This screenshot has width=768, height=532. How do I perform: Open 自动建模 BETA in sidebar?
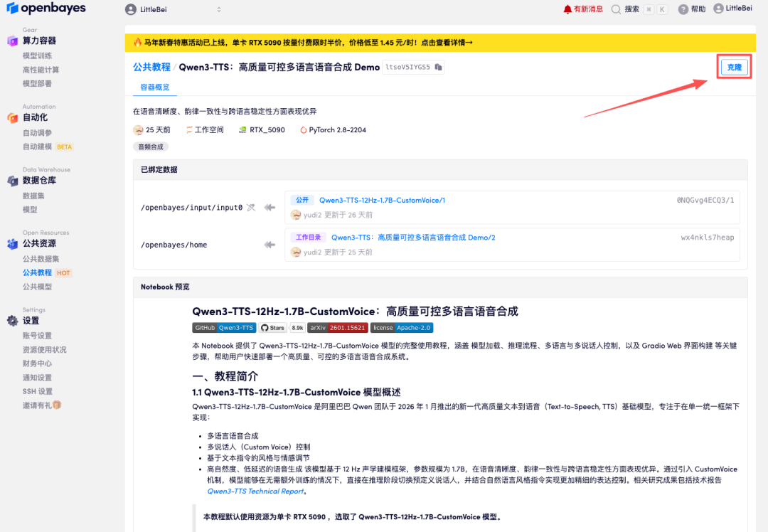tap(48, 147)
